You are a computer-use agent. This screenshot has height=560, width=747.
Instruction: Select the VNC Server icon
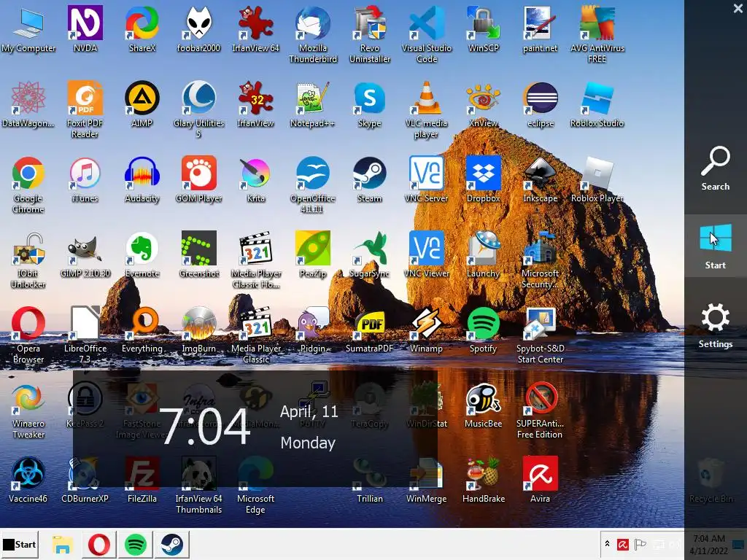pos(426,179)
